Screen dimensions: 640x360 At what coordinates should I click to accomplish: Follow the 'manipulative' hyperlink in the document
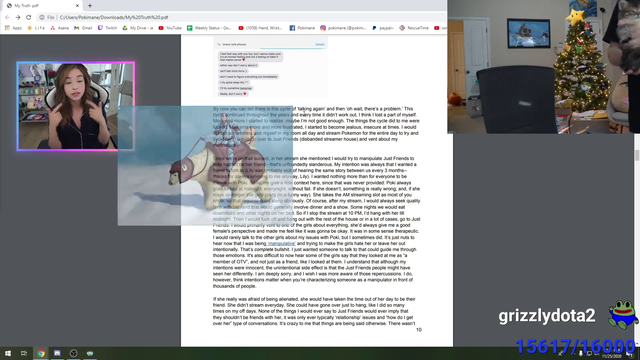click(x=282, y=244)
